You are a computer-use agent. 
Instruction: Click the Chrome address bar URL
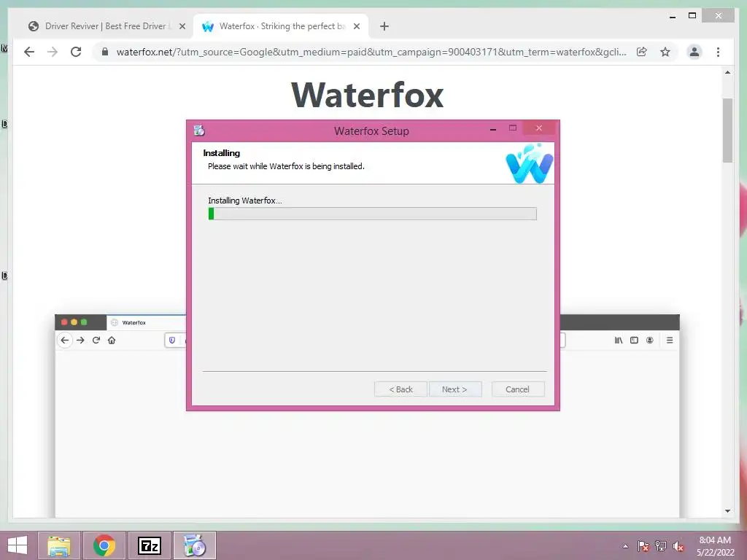371,52
